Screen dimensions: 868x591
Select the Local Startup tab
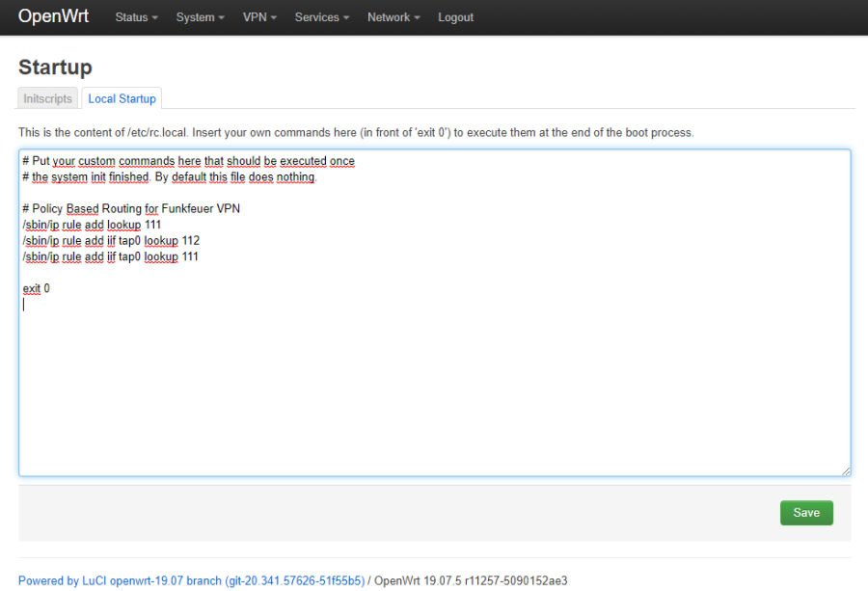[122, 98]
